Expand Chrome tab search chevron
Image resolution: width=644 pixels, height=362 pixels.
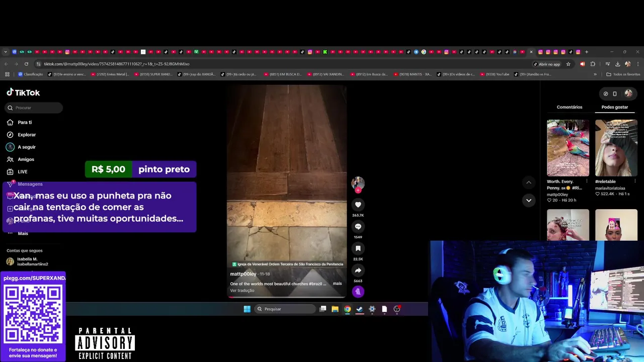coord(6,52)
